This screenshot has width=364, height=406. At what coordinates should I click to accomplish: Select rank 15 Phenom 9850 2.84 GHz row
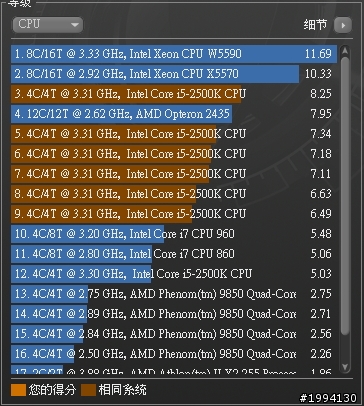coord(174,334)
